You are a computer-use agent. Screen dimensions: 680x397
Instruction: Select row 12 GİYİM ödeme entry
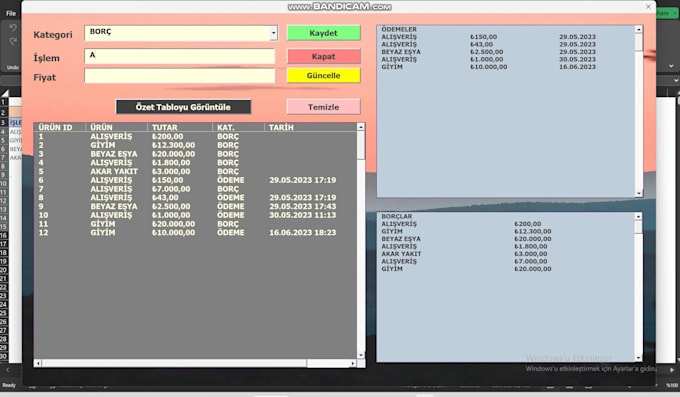pos(195,233)
